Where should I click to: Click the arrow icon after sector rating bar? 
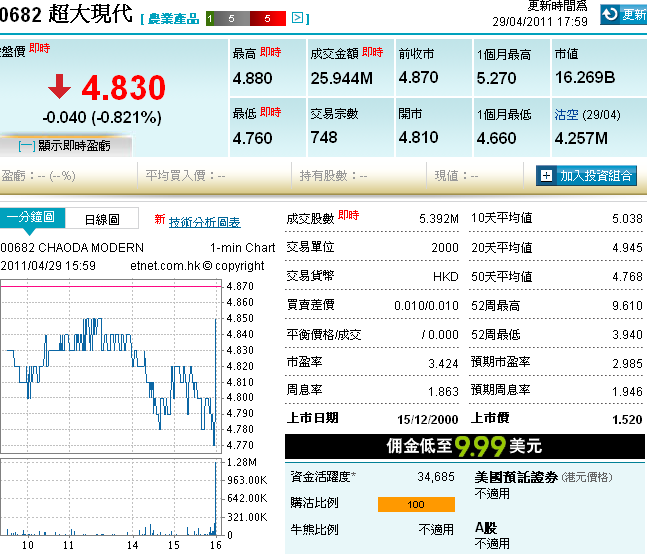[x=298, y=18]
